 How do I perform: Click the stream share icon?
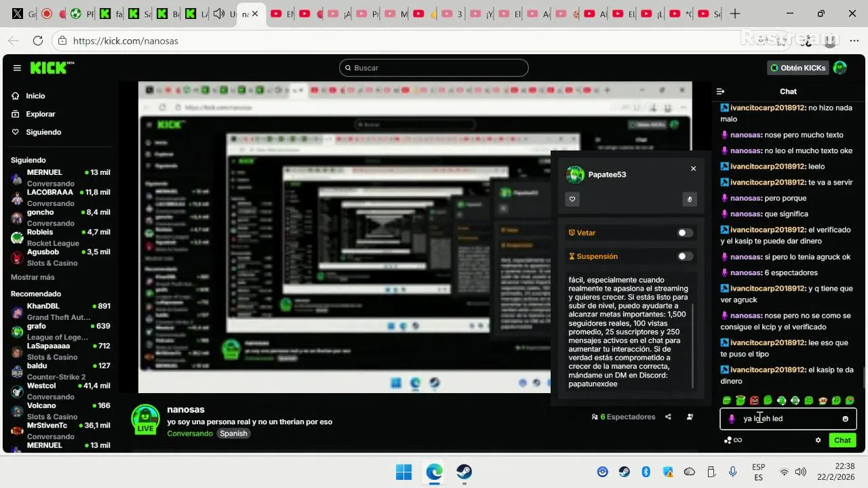point(668,417)
